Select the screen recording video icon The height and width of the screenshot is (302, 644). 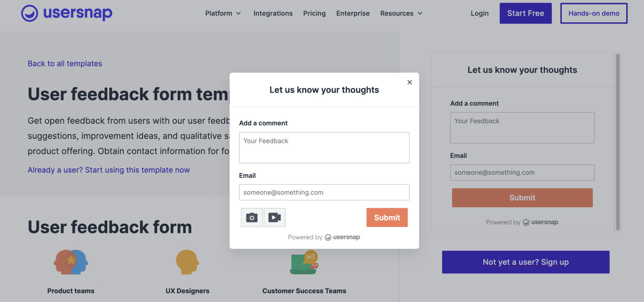click(274, 217)
